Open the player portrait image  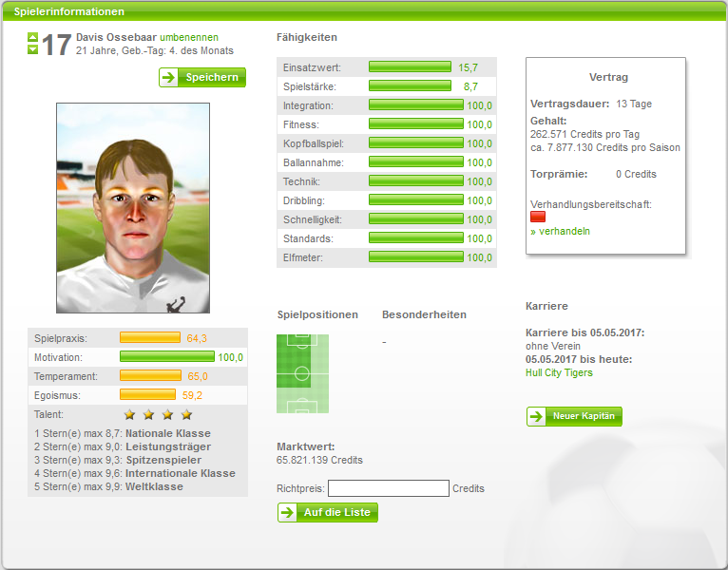tap(133, 208)
